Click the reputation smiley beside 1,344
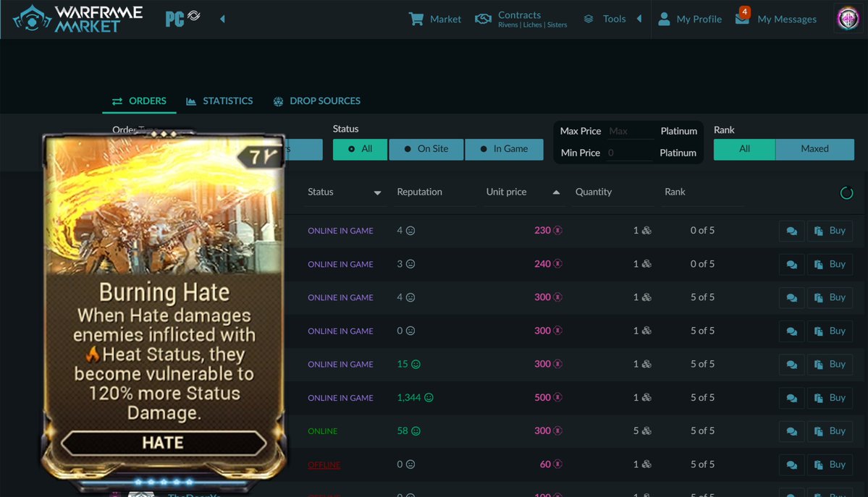The height and width of the screenshot is (497, 868). [429, 397]
